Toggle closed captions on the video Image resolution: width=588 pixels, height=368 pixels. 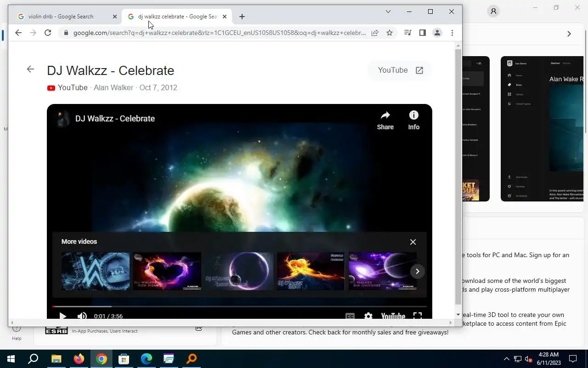(350, 316)
